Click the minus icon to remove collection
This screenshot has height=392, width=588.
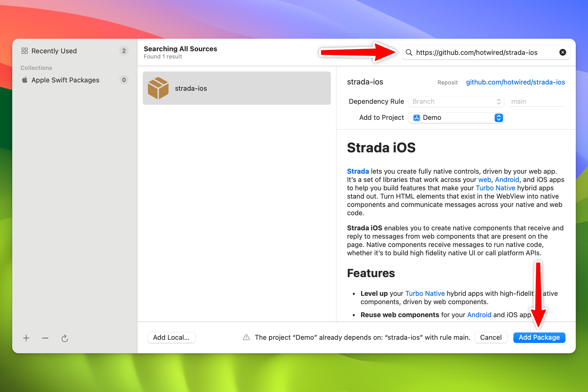[45, 338]
